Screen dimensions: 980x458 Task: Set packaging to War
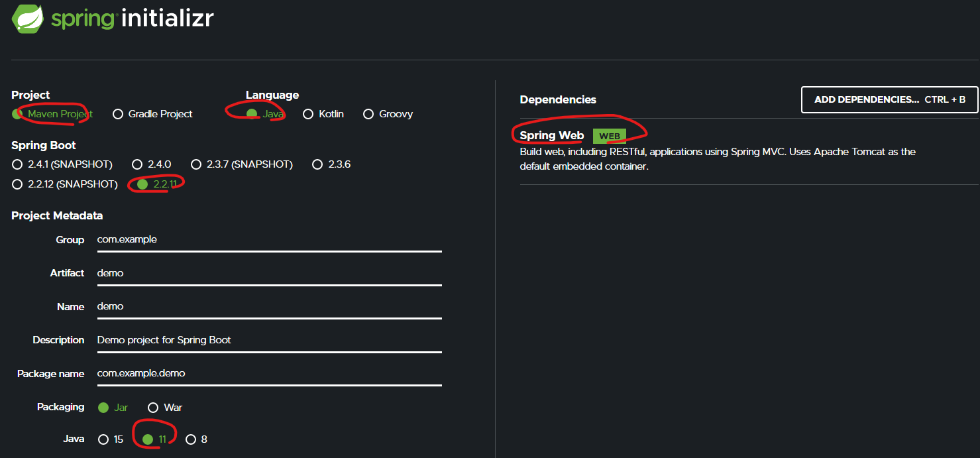[153, 408]
